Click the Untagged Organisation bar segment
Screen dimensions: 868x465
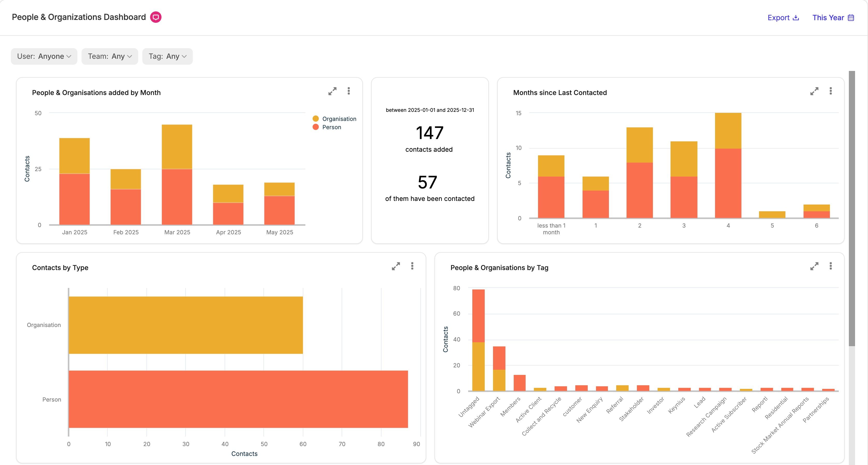click(x=479, y=367)
